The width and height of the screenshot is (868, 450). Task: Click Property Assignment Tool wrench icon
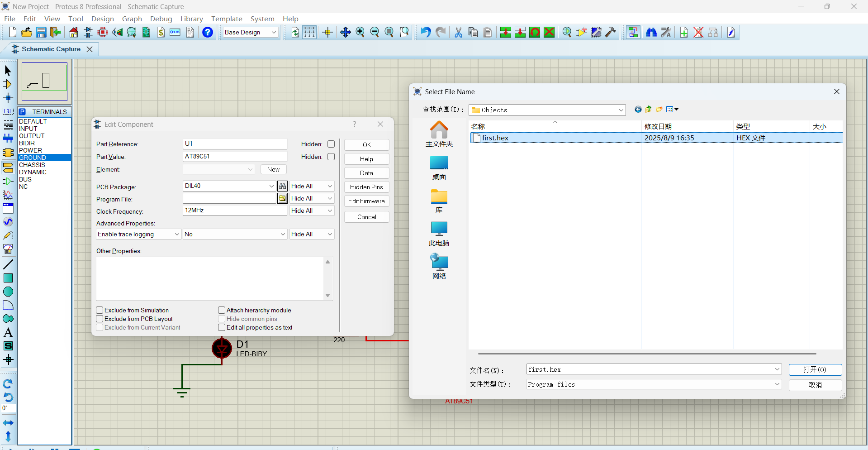tap(666, 32)
